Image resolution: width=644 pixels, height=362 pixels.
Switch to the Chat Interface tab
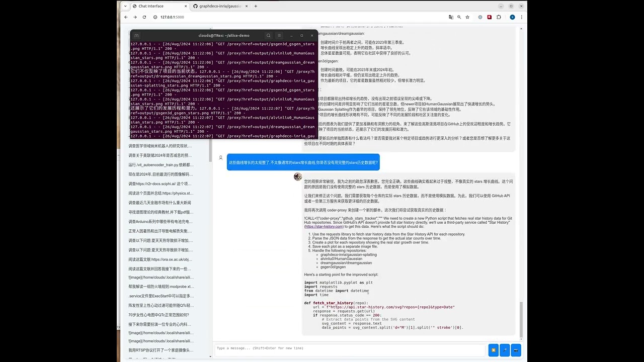(159, 6)
